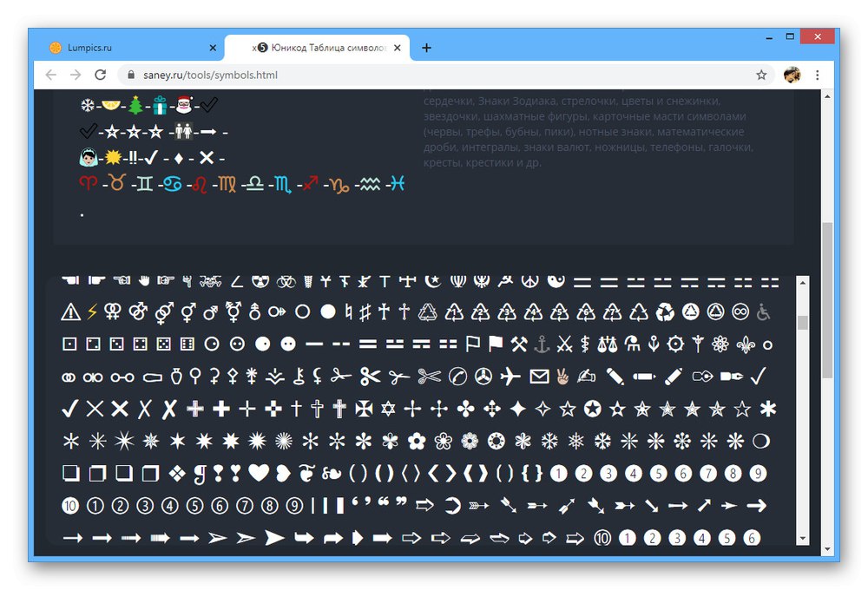Click the page scrollbar up arrow
868x590 pixels.
point(827,96)
